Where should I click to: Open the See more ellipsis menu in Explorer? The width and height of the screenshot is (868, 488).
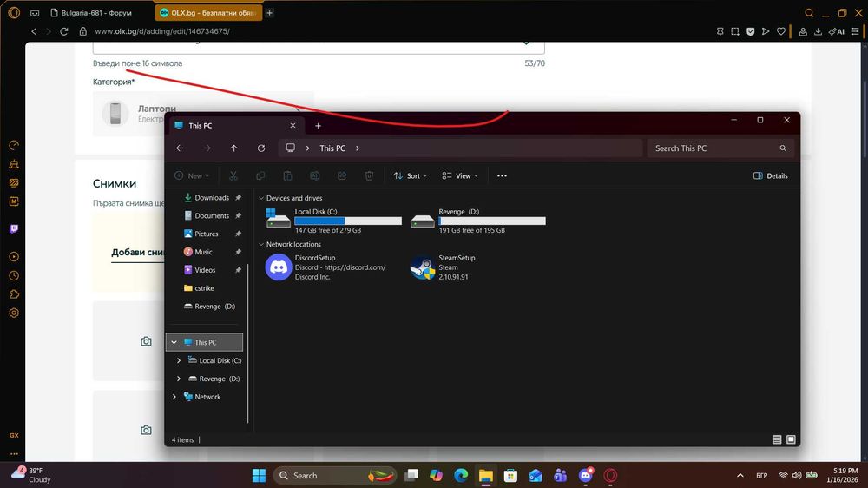pyautogui.click(x=502, y=175)
